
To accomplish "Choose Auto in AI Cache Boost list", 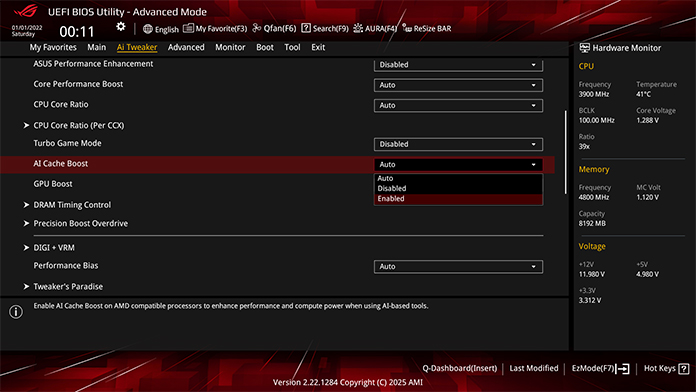I will (458, 178).
